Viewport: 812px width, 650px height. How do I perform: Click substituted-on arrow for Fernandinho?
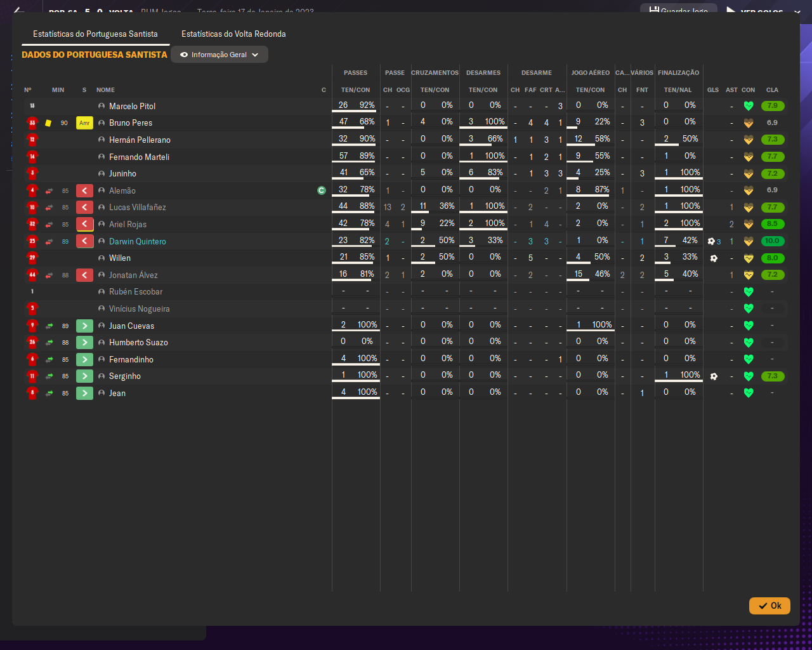click(84, 359)
